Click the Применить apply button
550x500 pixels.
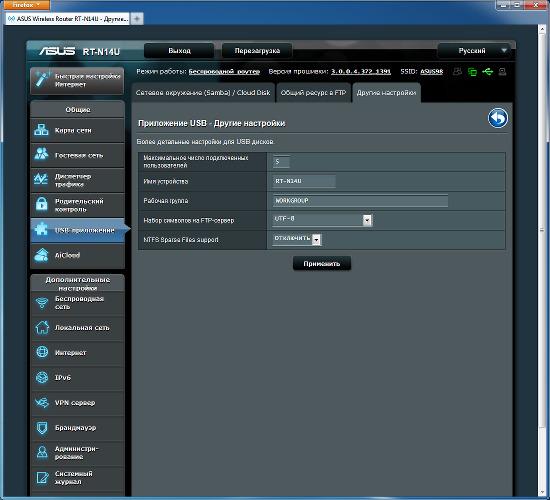click(x=322, y=264)
